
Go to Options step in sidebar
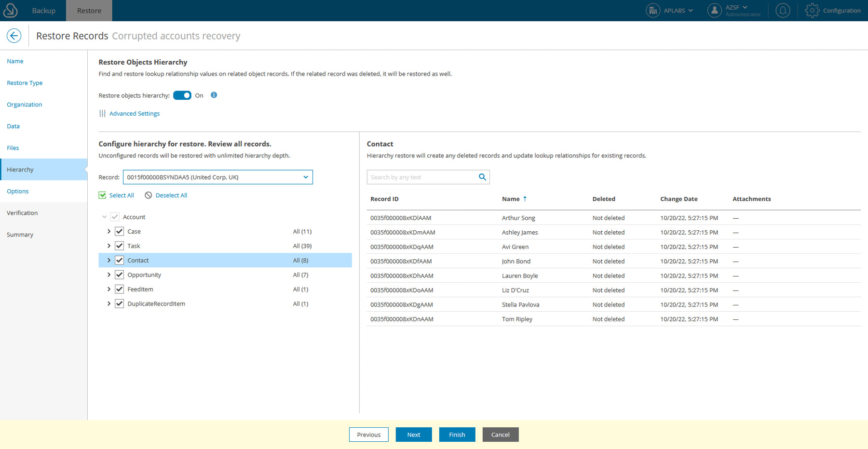pyautogui.click(x=18, y=191)
